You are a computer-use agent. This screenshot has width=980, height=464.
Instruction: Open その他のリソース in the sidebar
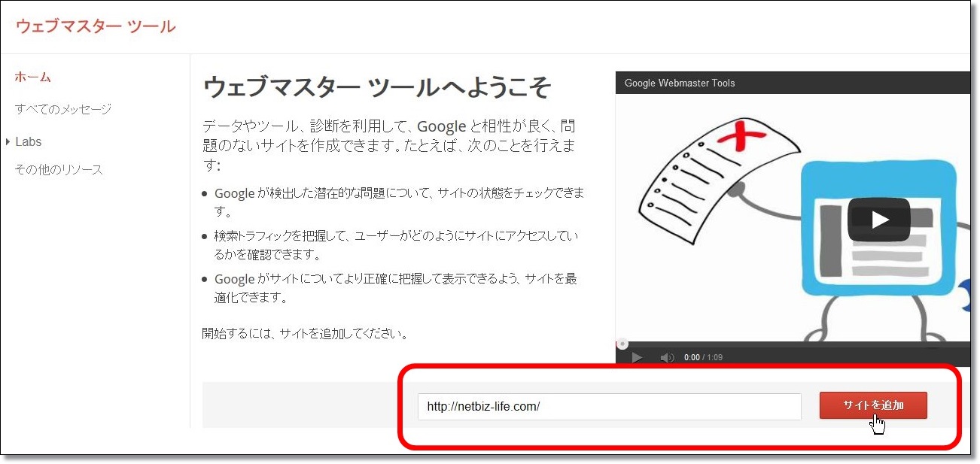[59, 170]
